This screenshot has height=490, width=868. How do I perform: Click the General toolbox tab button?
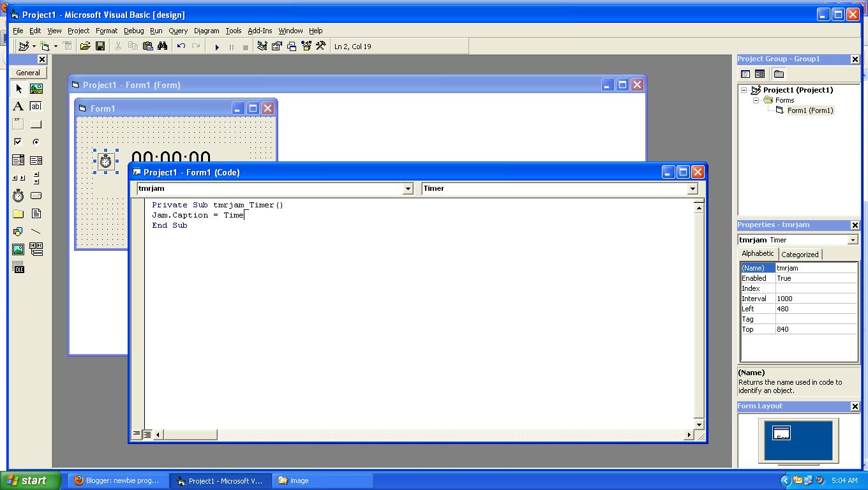tap(28, 73)
